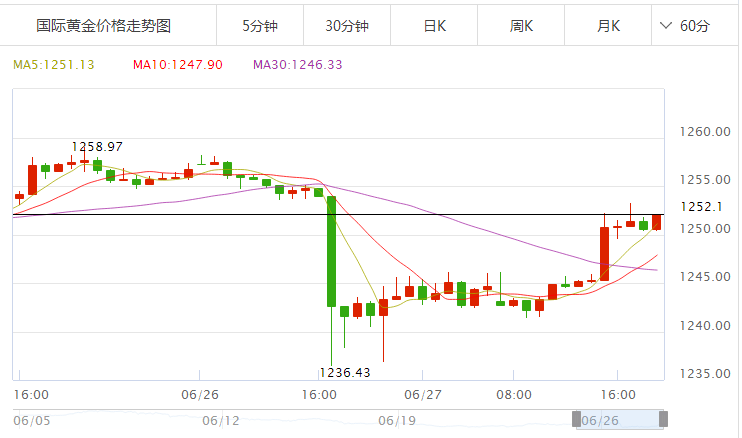Image resolution: width=742 pixels, height=438 pixels.
Task: Click 06/19 on the bottom timeline overview
Action: pos(397,421)
